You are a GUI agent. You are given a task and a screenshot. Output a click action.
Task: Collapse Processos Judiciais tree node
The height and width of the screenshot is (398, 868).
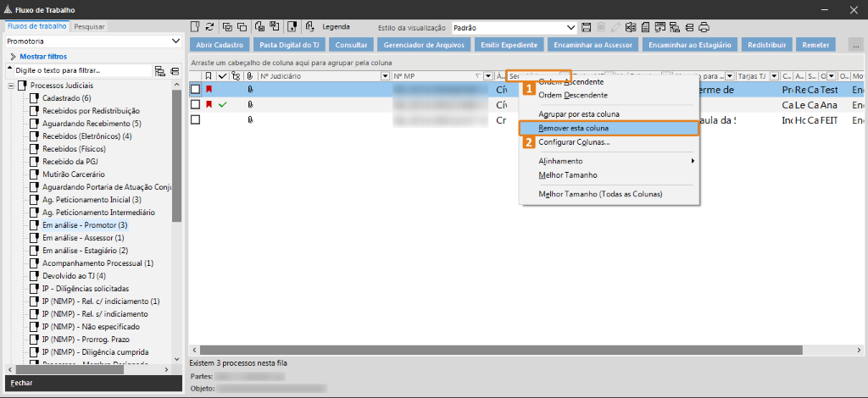[12, 86]
